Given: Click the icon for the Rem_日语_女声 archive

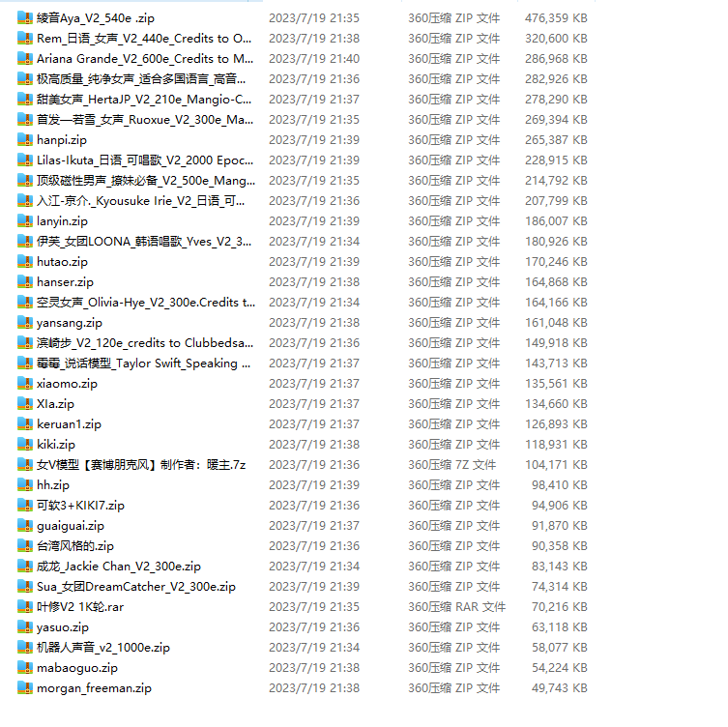Looking at the screenshot, I should coord(25,39).
